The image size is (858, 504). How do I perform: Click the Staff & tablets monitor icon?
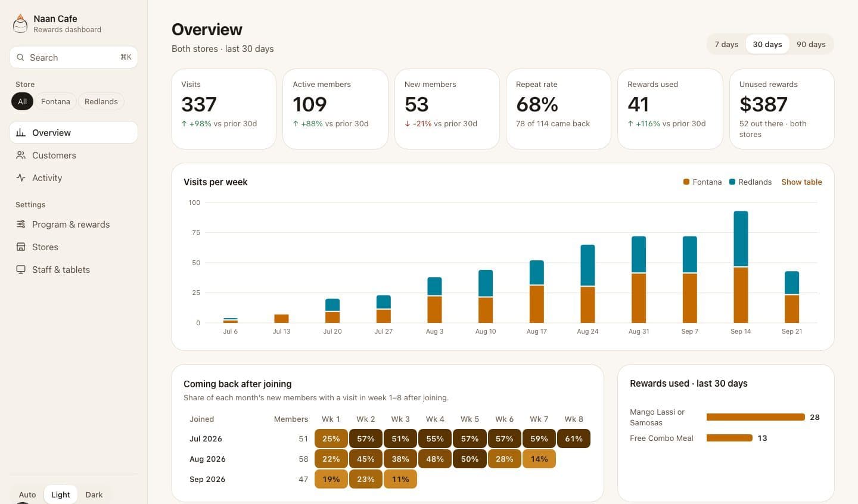[x=21, y=269]
